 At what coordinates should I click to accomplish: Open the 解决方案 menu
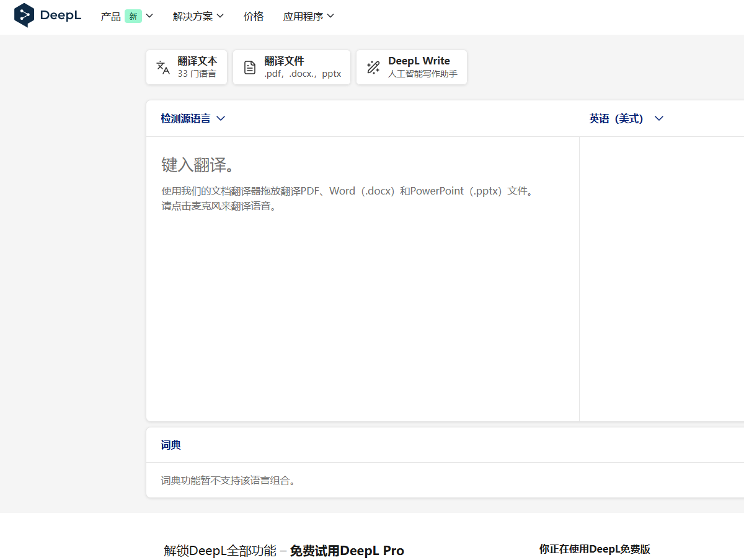tap(193, 17)
